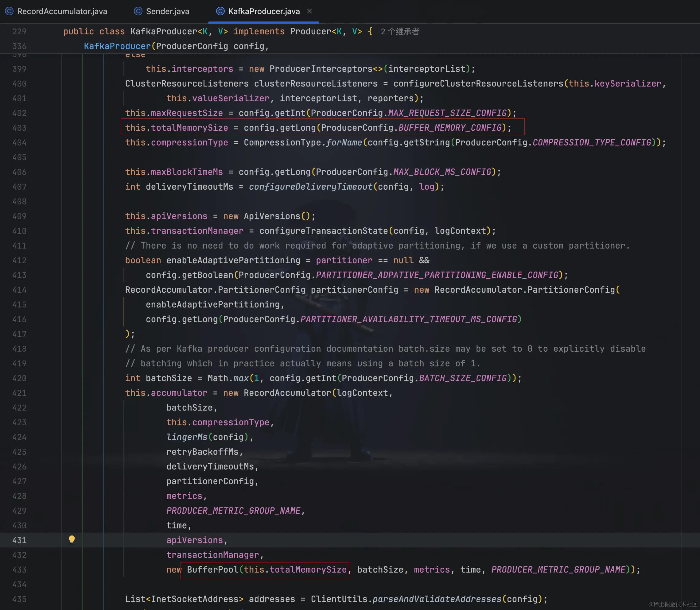Click PARTITIONER_AVAILABILITY_TIMEOUT_MS_CONFIG constant
The width and height of the screenshot is (700, 610).
409,320
